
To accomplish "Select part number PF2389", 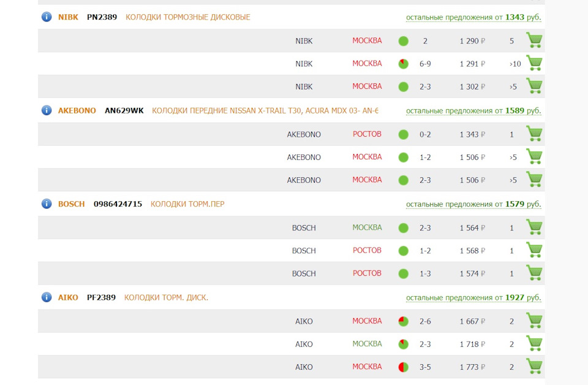I will click(101, 297).
